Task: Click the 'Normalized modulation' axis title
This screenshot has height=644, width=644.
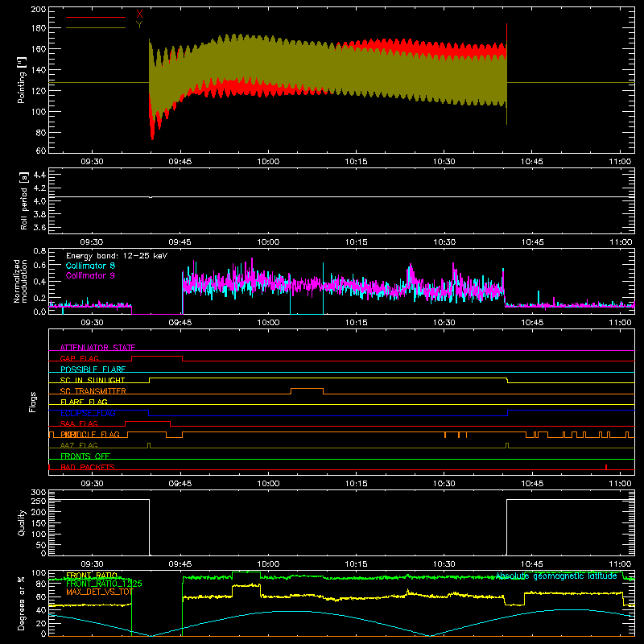Action: tap(20, 281)
